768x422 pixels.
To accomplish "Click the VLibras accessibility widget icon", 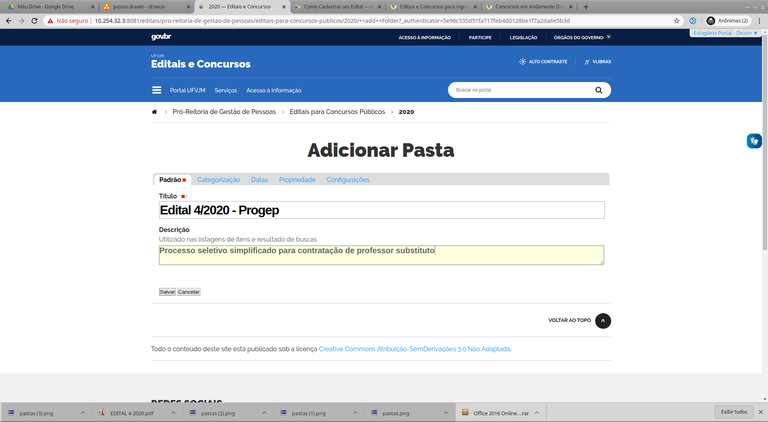I will tap(755, 141).
